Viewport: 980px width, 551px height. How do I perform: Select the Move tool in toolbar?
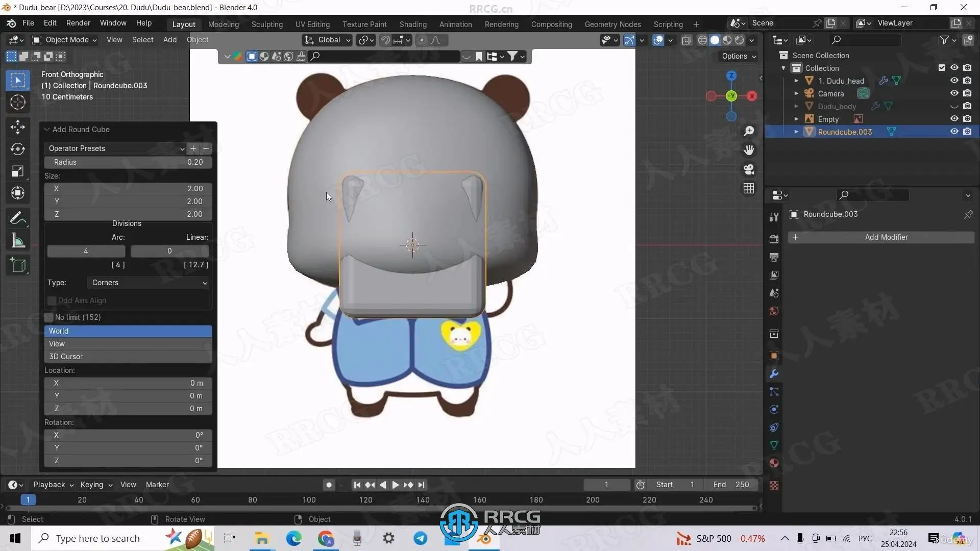(x=18, y=127)
